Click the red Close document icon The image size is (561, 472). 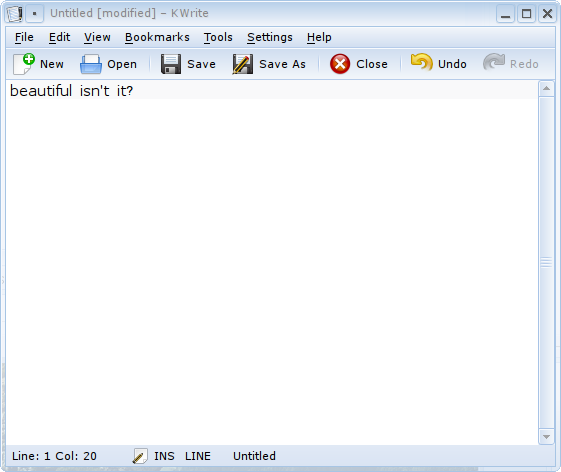340,64
